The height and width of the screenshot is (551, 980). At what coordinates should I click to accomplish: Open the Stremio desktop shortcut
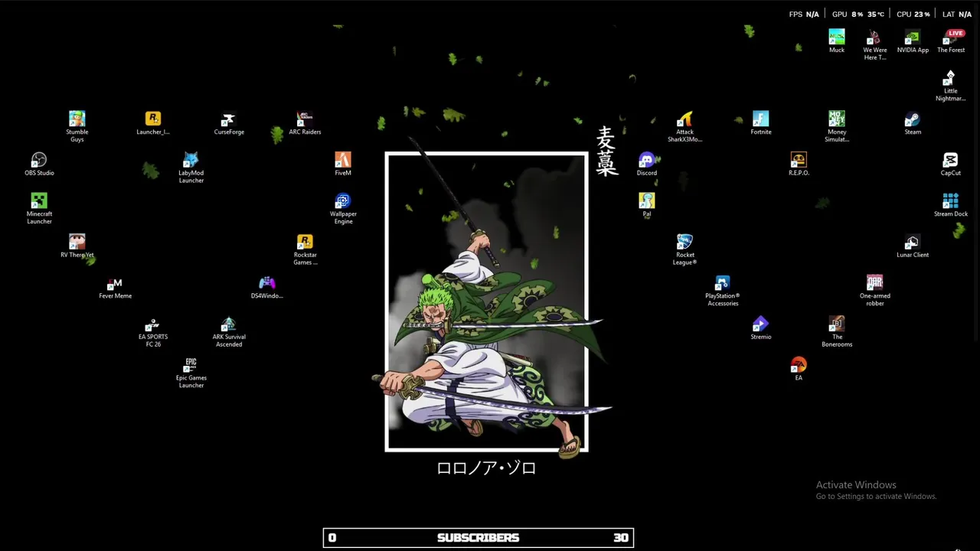tap(760, 328)
